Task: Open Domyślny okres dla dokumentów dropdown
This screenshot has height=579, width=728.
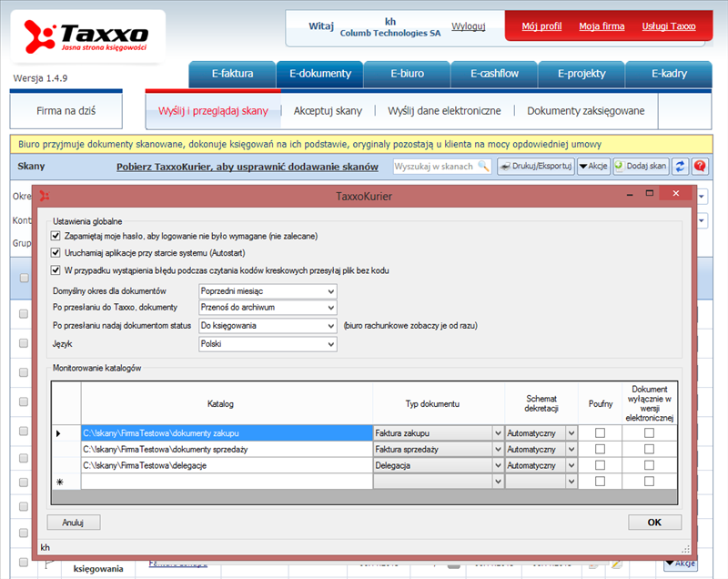Action: [x=268, y=291]
